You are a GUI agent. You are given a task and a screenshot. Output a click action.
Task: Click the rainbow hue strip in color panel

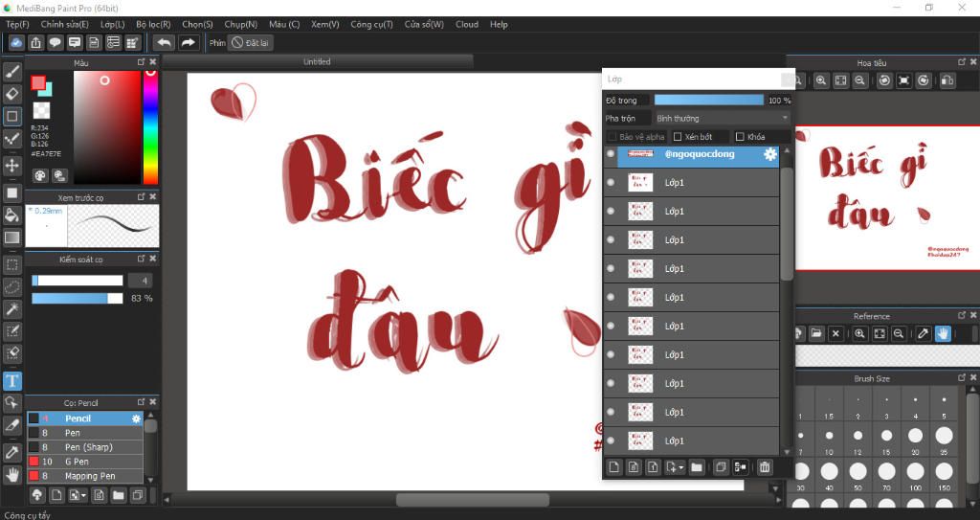(x=150, y=127)
